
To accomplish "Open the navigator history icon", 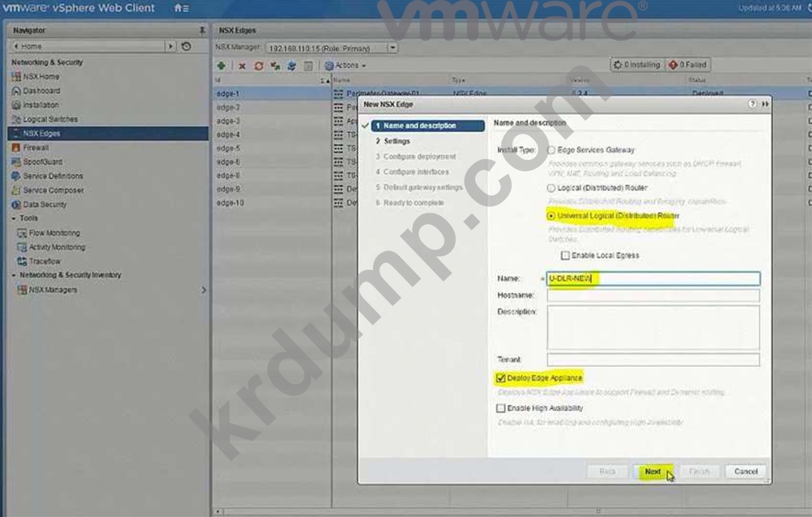I will [x=186, y=46].
